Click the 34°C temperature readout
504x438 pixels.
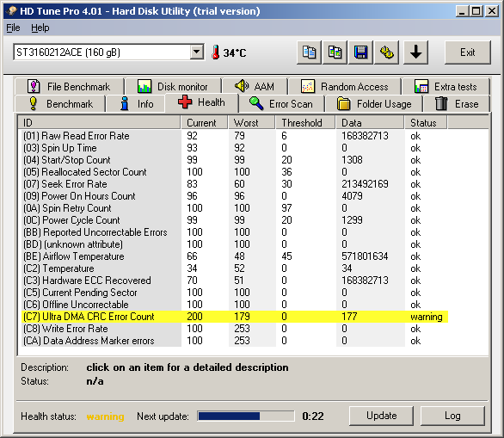pyautogui.click(x=235, y=52)
